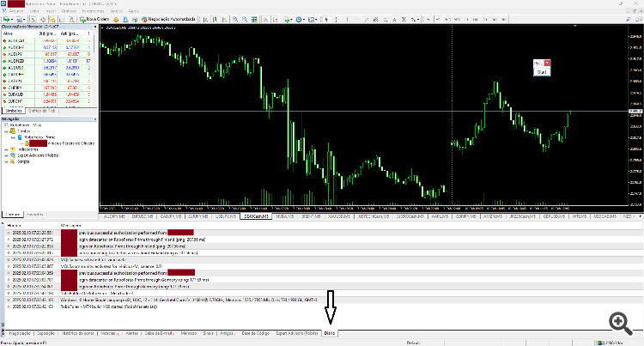The width and height of the screenshot is (644, 346).
Task: Open the Negociação terminal tab
Action: click(x=20, y=333)
